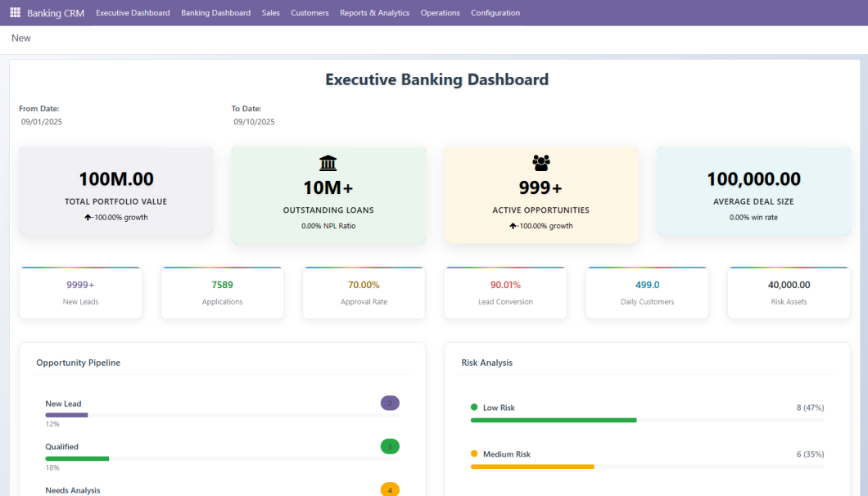Viewport: 868px width, 496px height.
Task: Open the New Leads 9999+ tile
Action: pyautogui.click(x=80, y=293)
